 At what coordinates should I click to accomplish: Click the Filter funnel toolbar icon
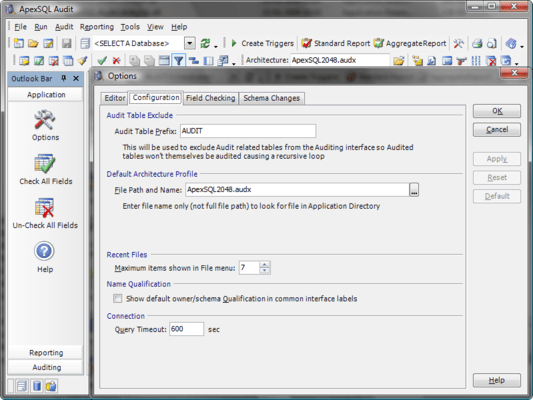[x=178, y=60]
